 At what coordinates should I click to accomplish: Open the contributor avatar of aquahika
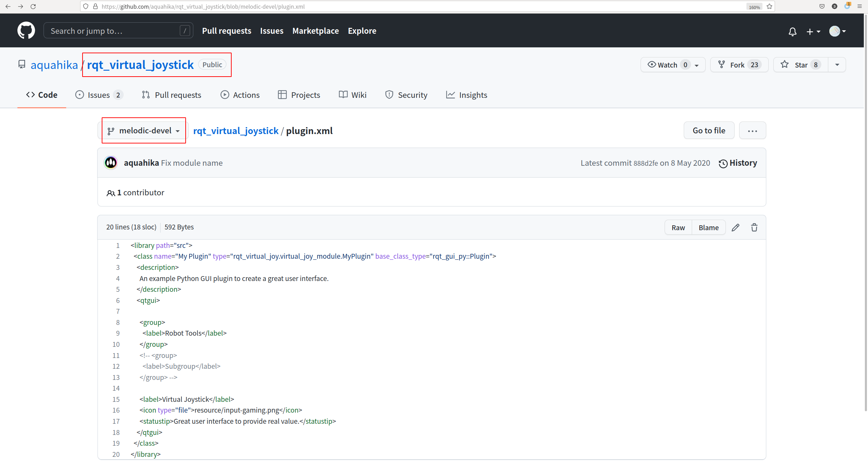pos(111,163)
